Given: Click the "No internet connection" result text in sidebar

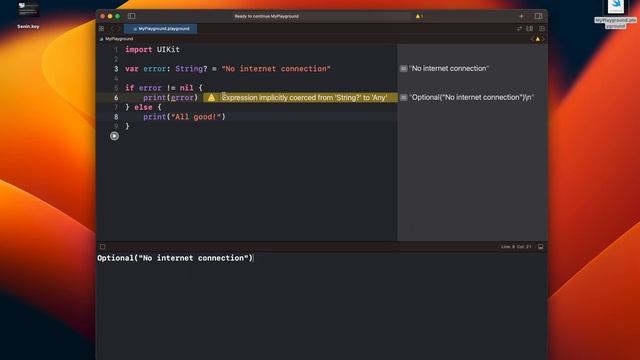Looking at the screenshot, I should (x=449, y=69).
